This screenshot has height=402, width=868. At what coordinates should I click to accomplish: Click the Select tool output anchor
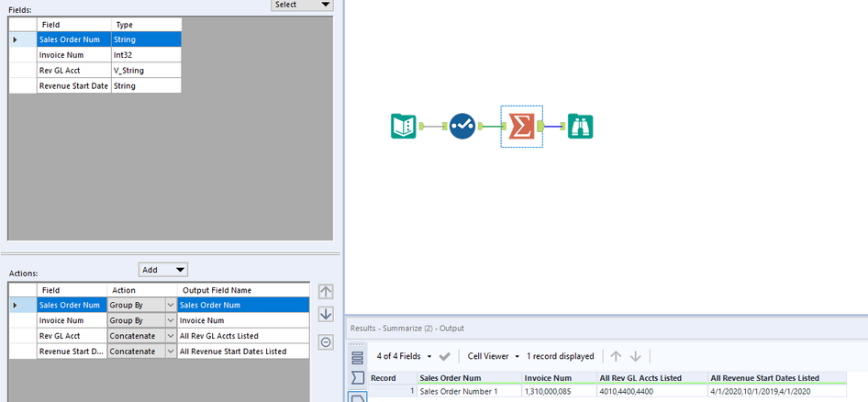[x=481, y=127]
